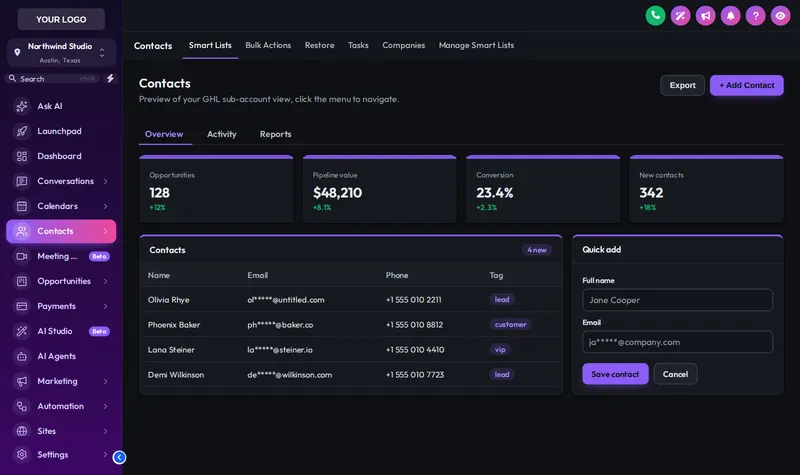Select the Olivia Rhye contact name
The height and width of the screenshot is (475, 800).
[x=168, y=300]
